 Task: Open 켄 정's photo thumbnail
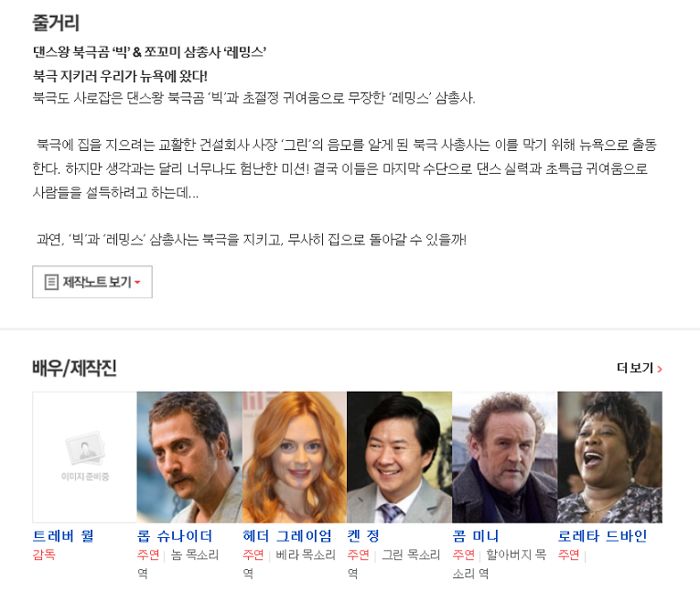click(x=399, y=457)
